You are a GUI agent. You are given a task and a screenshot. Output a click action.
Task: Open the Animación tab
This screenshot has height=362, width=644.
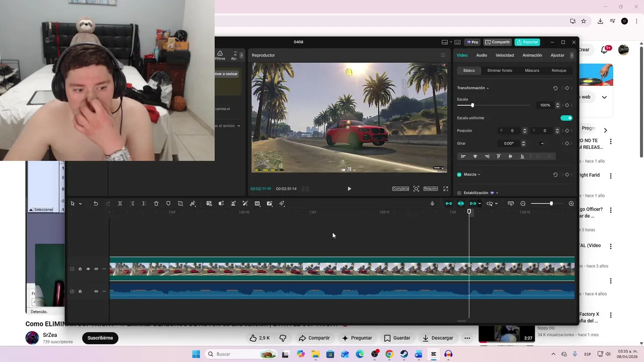tap(532, 55)
